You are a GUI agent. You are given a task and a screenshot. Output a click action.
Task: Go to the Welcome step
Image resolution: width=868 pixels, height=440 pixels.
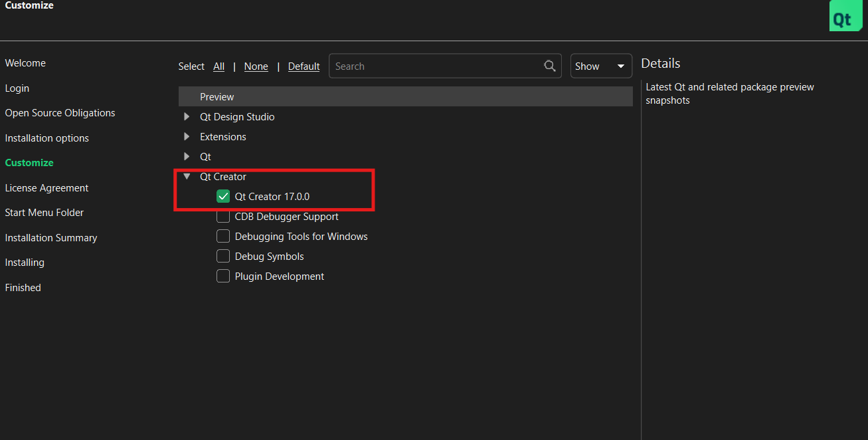(x=25, y=63)
